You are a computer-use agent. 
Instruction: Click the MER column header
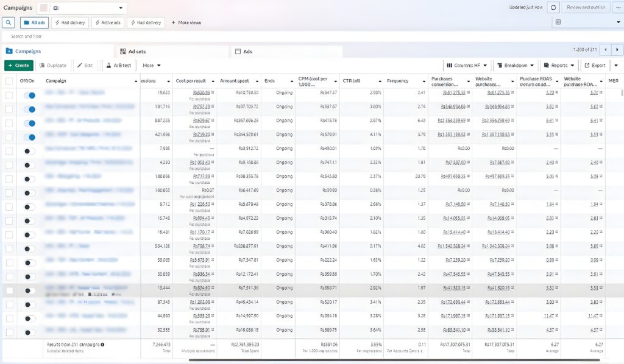[613, 81]
